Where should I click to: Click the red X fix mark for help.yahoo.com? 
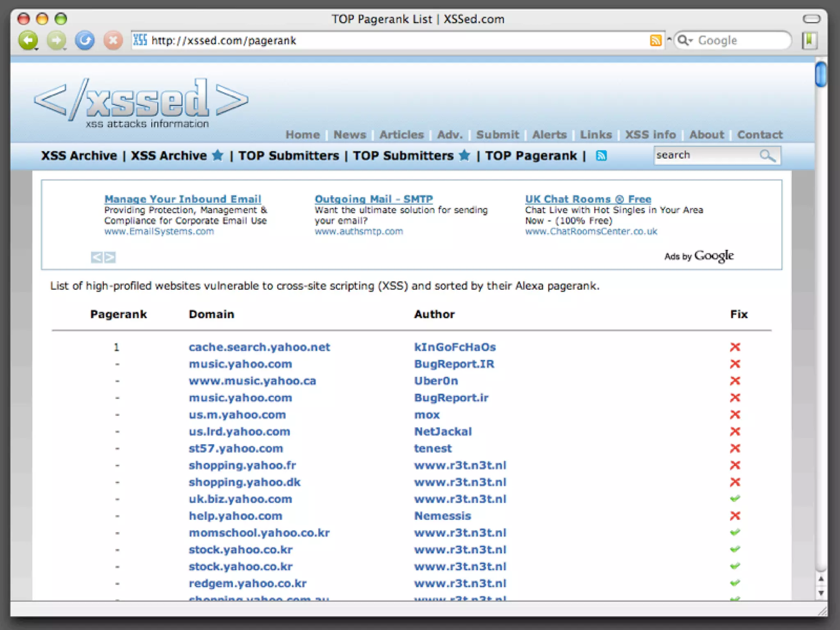tap(735, 516)
